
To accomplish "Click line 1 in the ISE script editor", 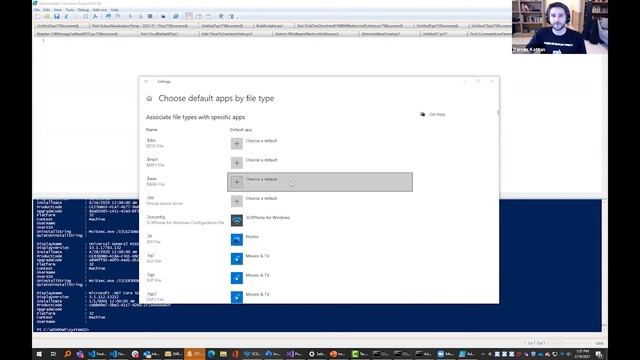I will [43, 40].
